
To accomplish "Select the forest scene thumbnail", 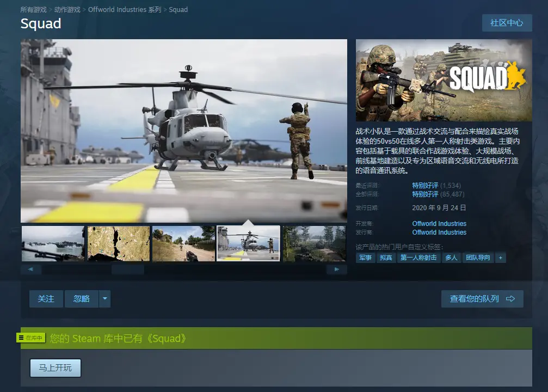I will (x=314, y=243).
